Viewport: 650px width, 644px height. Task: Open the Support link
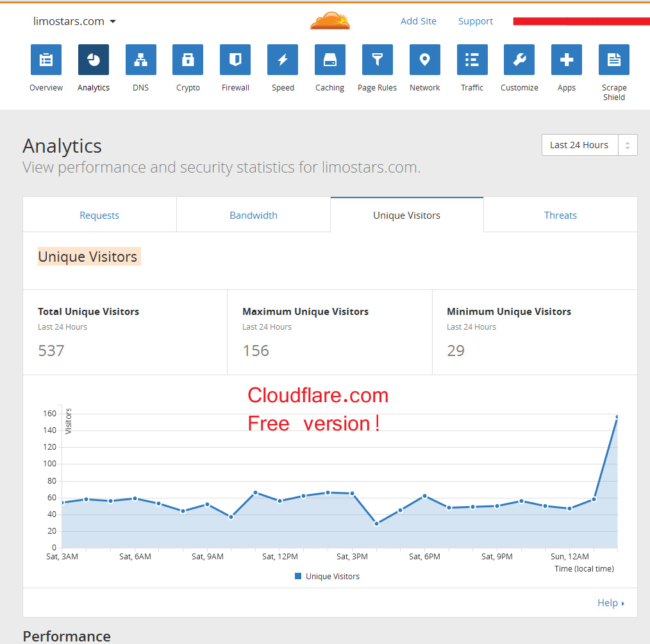point(476,21)
